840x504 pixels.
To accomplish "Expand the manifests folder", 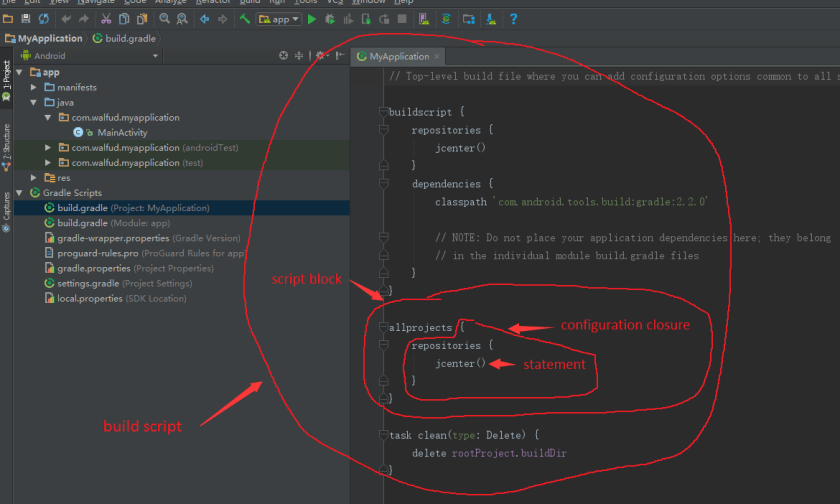I will point(34,87).
